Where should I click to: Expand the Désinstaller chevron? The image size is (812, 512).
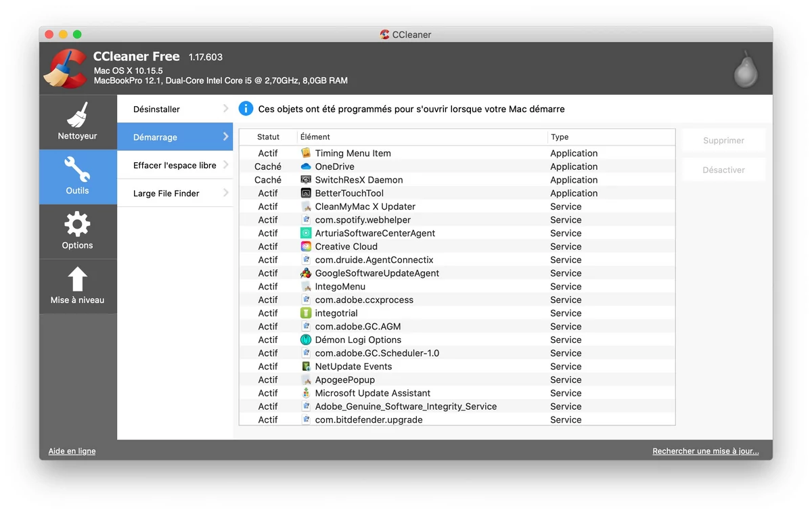click(x=226, y=108)
